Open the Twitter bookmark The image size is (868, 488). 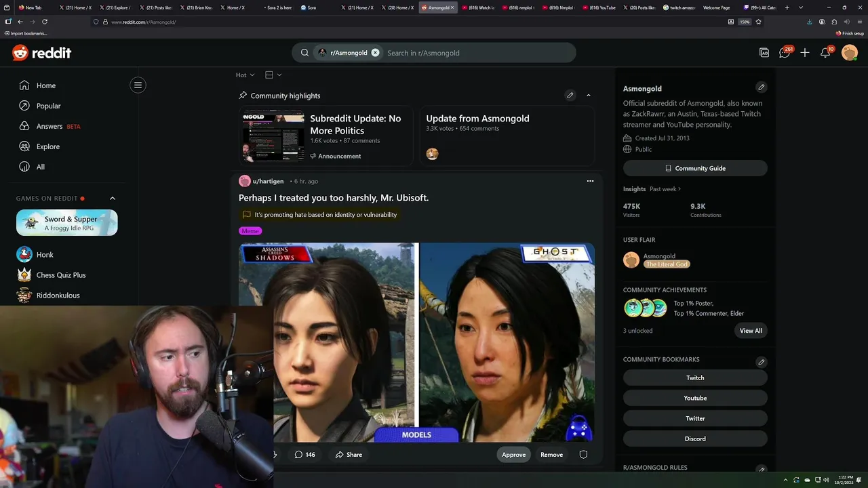[695, 418]
